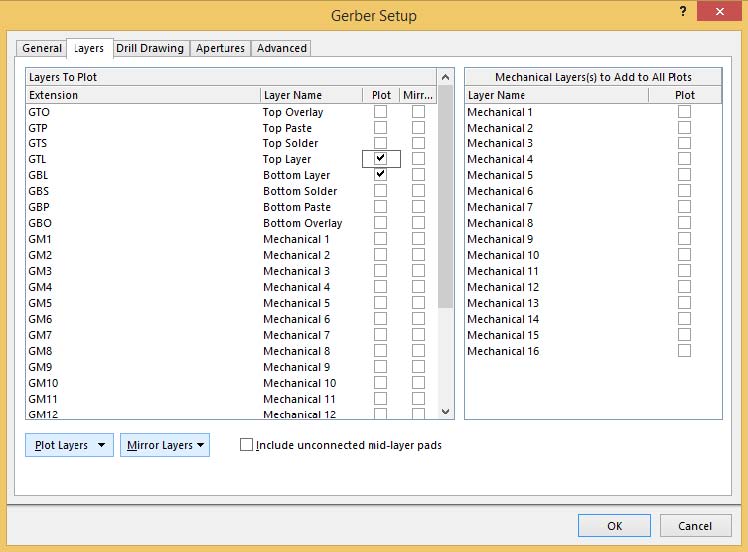The image size is (748, 552).
Task: Tick Plot checkbox for Top Solder
Action: click(x=380, y=143)
